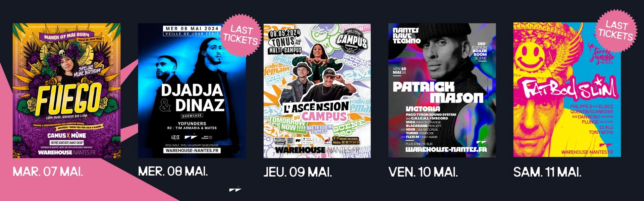
Task: Click Last Tickets badge on Fatboy Slim
Action: (616, 30)
